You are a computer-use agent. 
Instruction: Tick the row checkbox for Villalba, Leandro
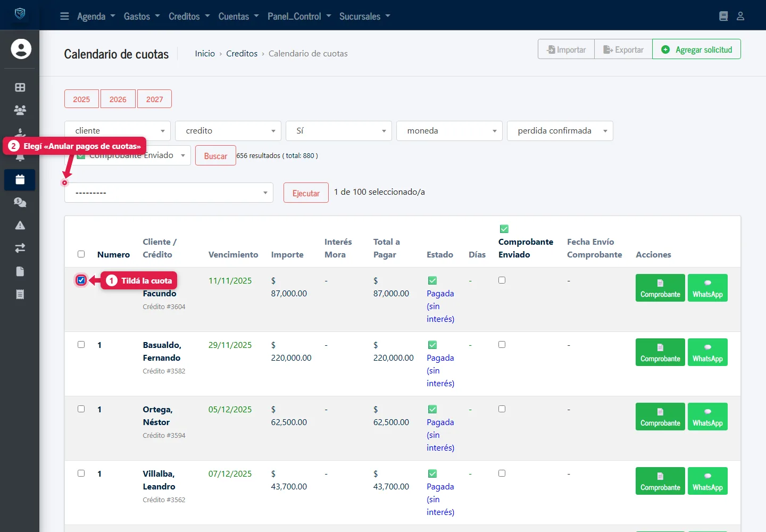click(x=81, y=473)
